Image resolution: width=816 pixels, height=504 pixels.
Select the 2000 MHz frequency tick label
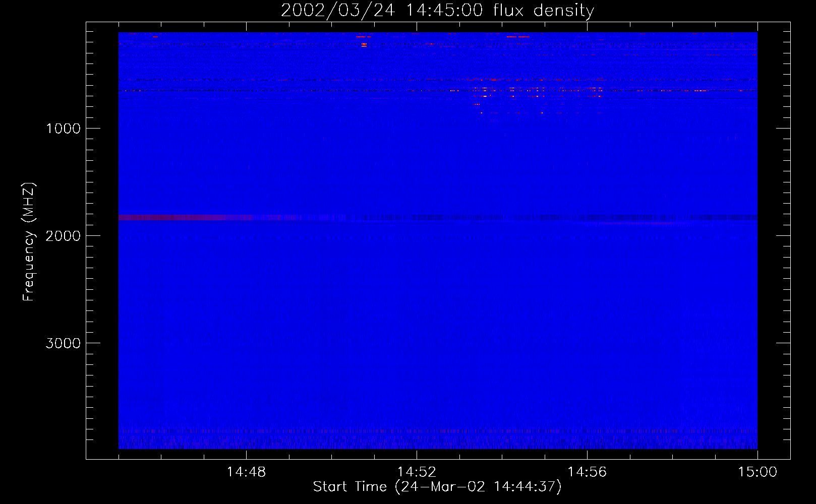[x=63, y=236]
